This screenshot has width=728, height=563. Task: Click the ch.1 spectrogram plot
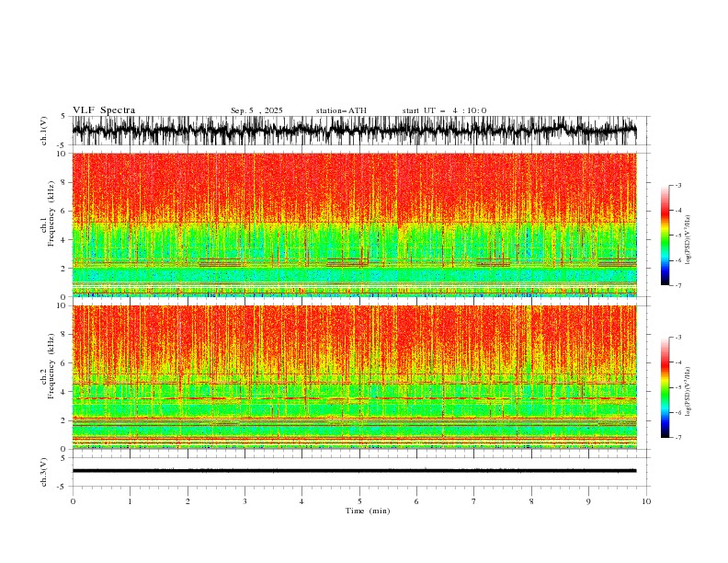coord(355,224)
